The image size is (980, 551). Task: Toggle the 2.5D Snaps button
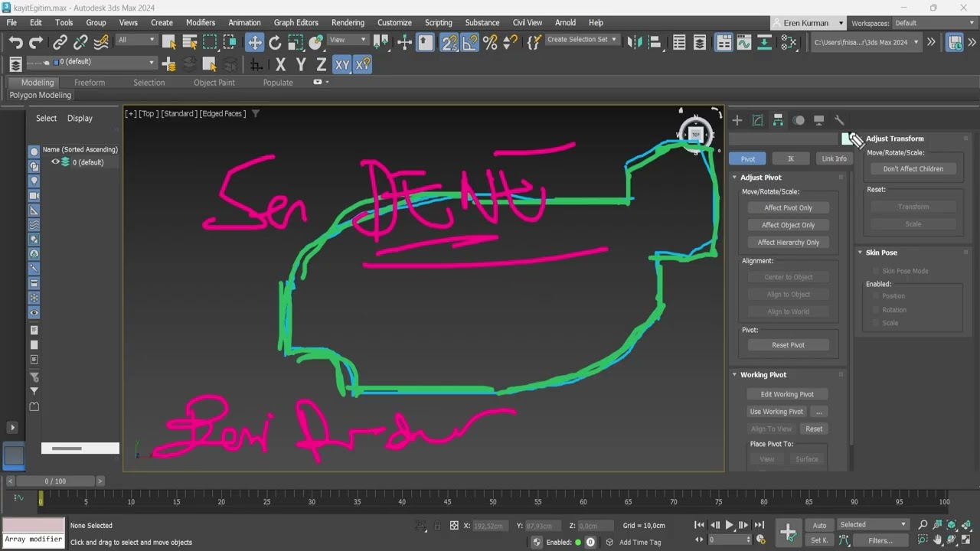[449, 42]
